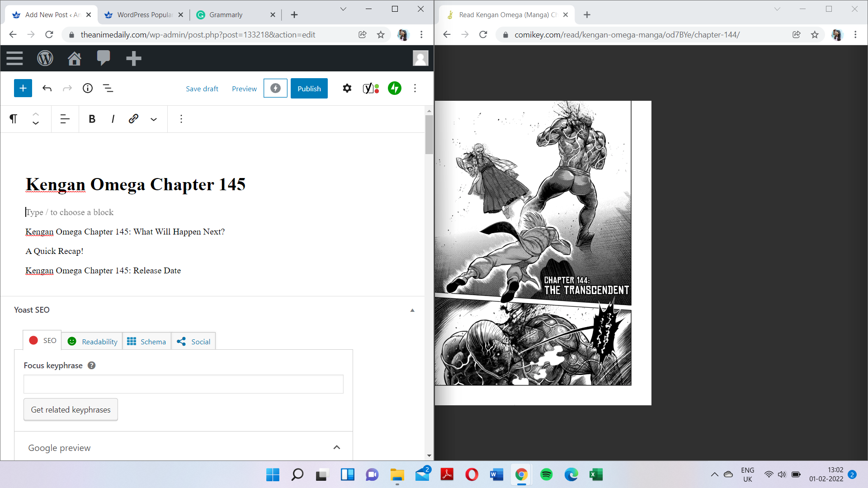Toggle the editor Settings gear sidebar

tap(347, 88)
